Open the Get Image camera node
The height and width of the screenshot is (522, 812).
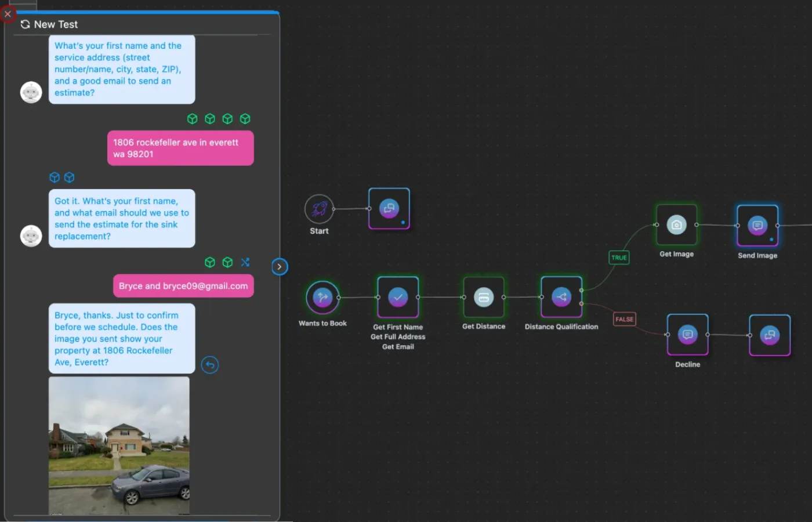pos(676,225)
